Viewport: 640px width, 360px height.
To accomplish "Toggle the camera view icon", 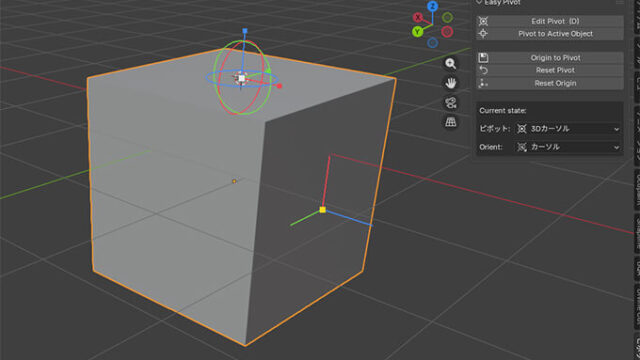I will pos(451,103).
